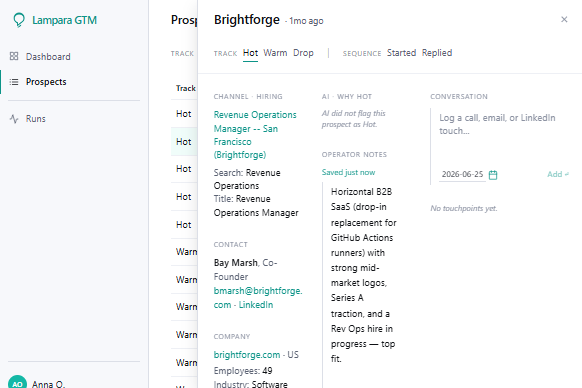Click the Lampara GTM lightbulb logo
Image resolution: width=582 pixels, height=388 pixels.
(19, 20)
